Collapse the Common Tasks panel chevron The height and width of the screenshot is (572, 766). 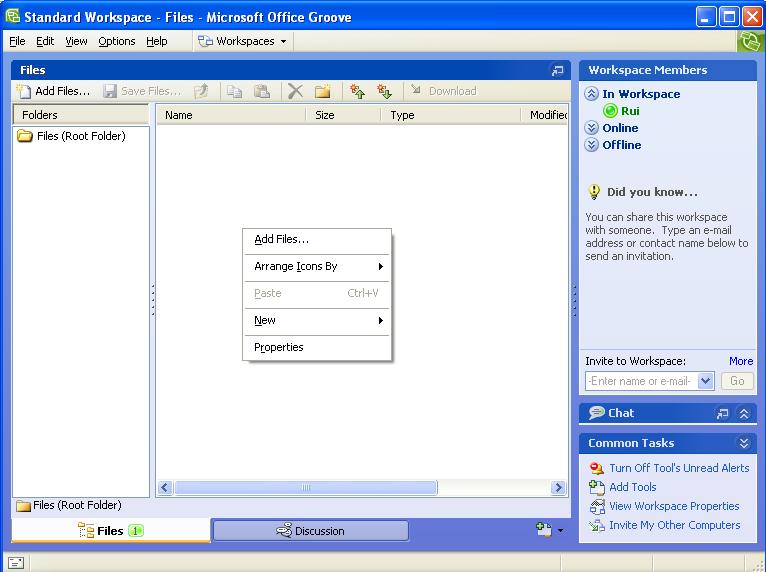[x=744, y=443]
